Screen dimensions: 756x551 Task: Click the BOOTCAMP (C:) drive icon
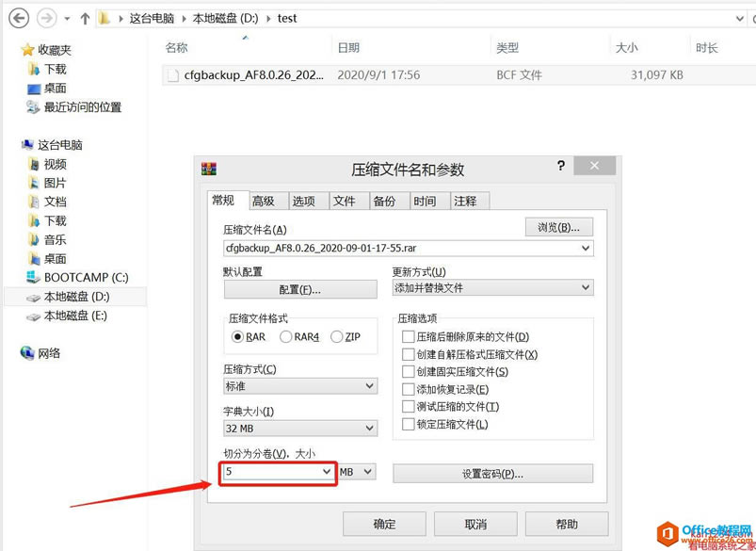[x=33, y=278]
